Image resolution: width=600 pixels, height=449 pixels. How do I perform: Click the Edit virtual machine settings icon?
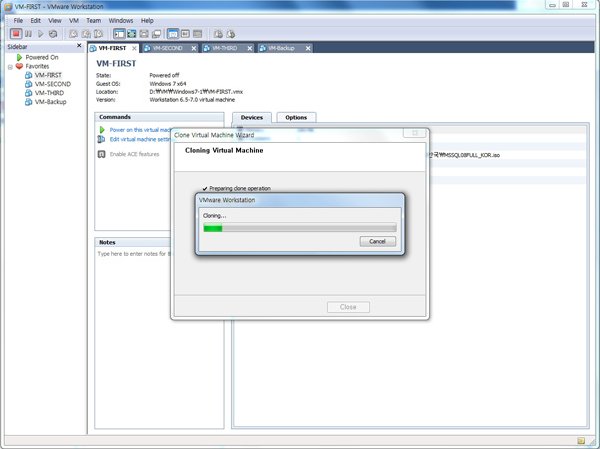101,139
